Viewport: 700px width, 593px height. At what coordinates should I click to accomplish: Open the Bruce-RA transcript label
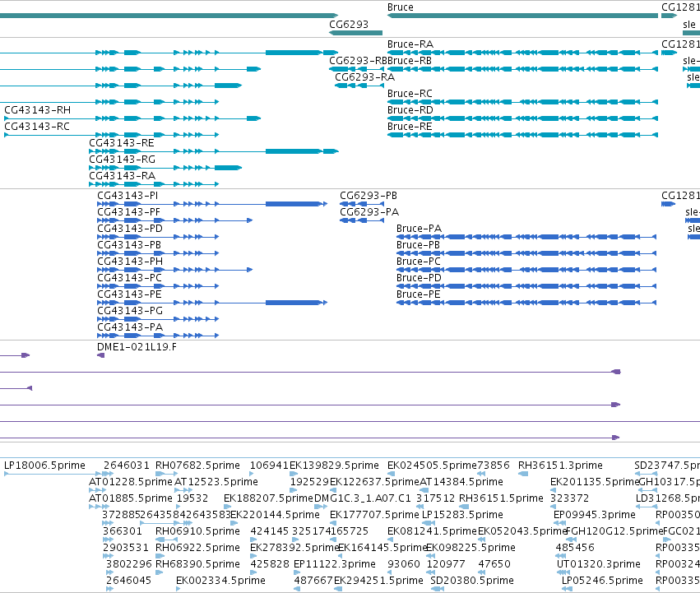tap(410, 44)
